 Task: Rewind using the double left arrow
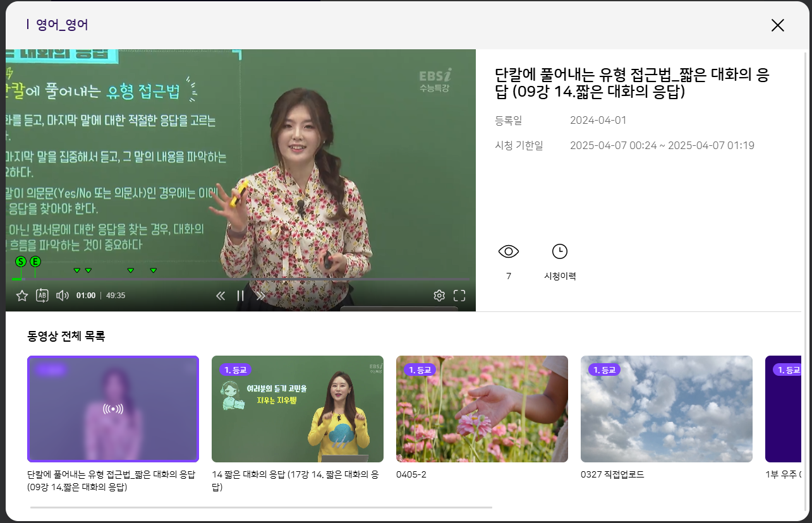pyautogui.click(x=221, y=296)
